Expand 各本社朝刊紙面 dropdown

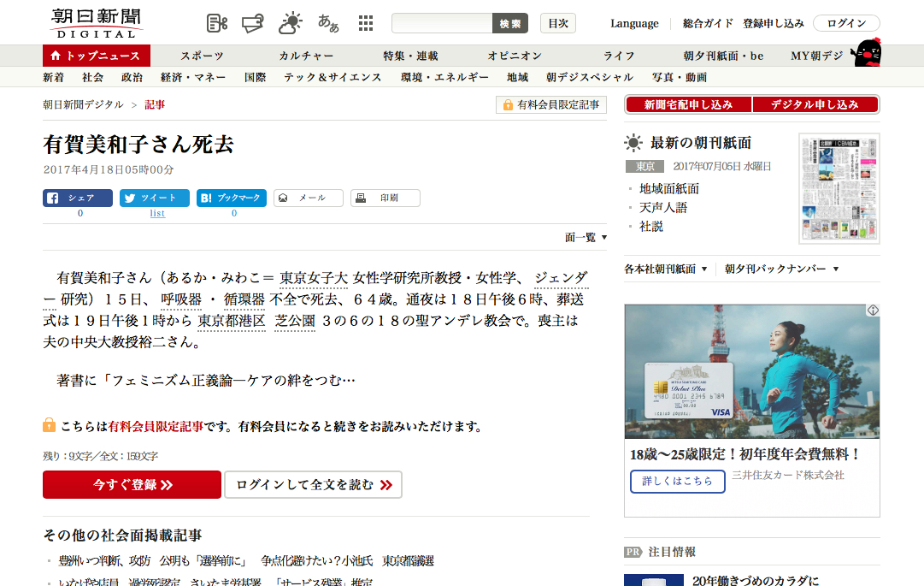click(x=666, y=269)
